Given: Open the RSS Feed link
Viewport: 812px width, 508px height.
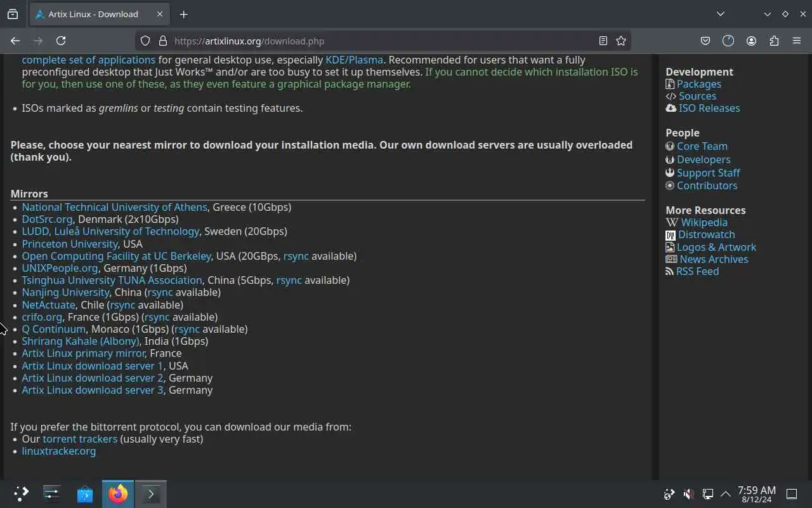Looking at the screenshot, I should tap(697, 271).
